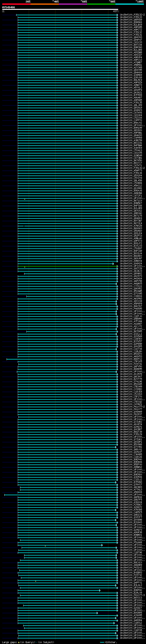Select the UniRef100_Q84K64 label
This screenshot has width=146, height=644.
[x=131, y=72]
